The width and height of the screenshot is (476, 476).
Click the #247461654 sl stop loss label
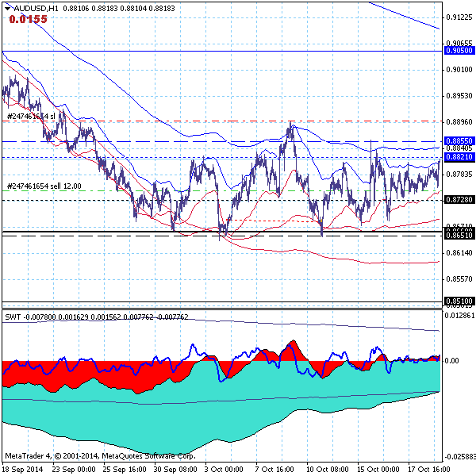(31, 117)
